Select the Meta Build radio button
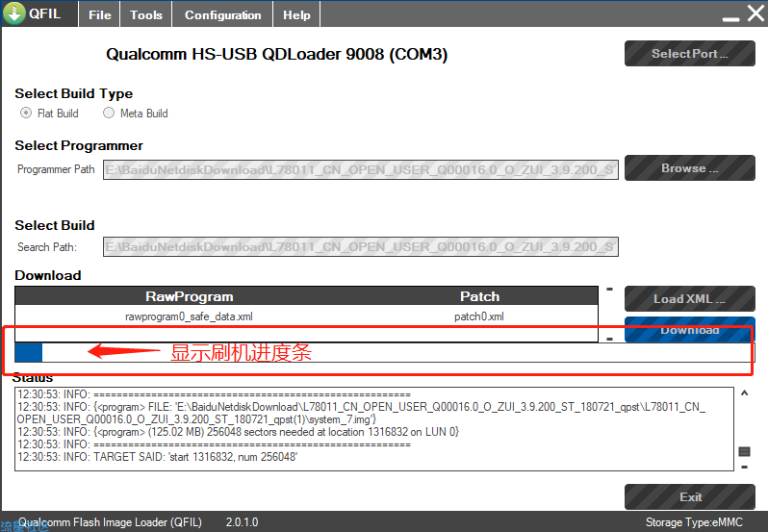Viewport: 768px width, 532px height. click(109, 114)
